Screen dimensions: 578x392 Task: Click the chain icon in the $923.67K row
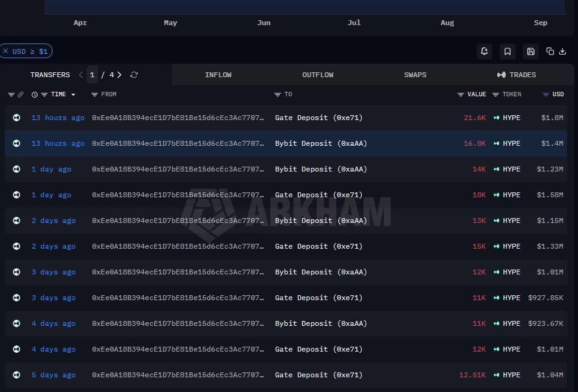[x=17, y=323]
